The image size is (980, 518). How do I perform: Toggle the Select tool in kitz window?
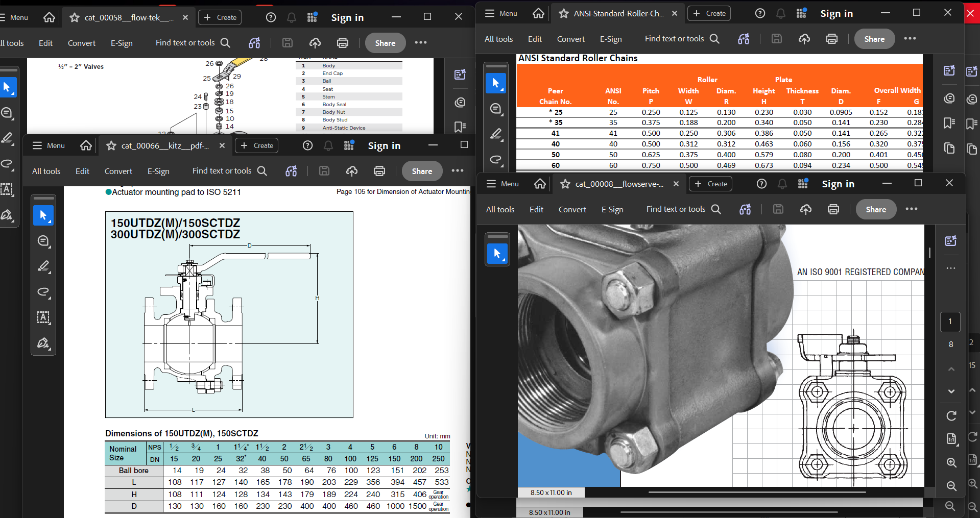point(43,215)
